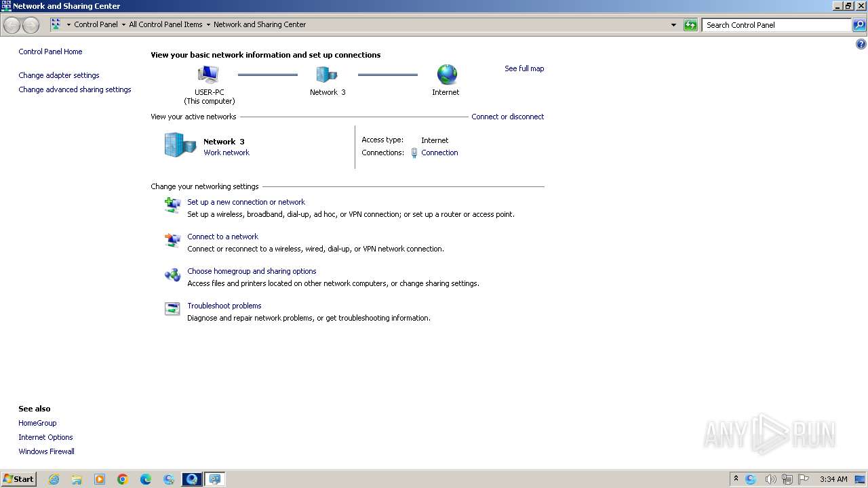
Task: Click the Network 3 icon in the network map
Action: point(327,75)
